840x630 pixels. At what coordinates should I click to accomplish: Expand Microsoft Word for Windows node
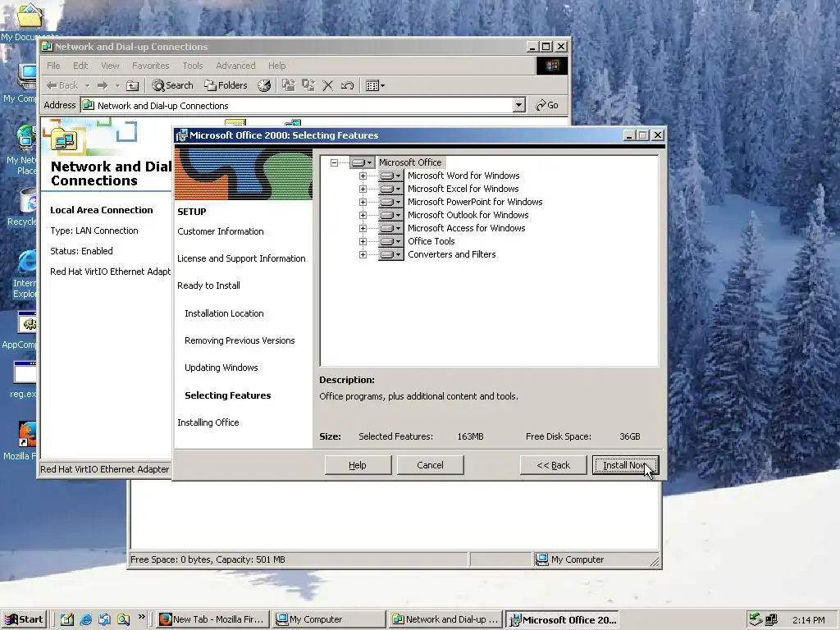(x=363, y=176)
